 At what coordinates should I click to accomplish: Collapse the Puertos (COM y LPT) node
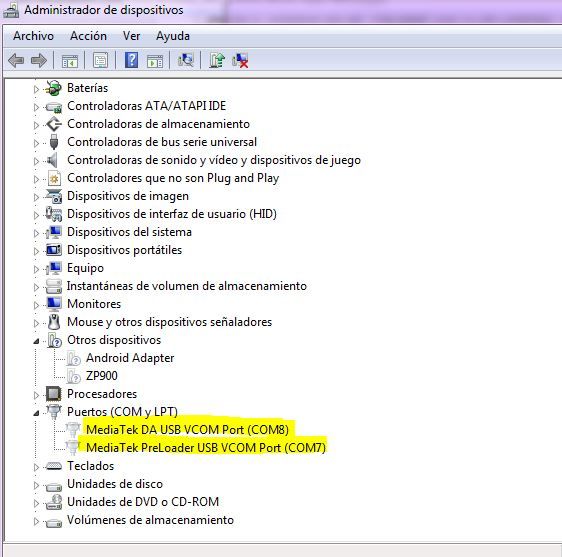point(36,413)
